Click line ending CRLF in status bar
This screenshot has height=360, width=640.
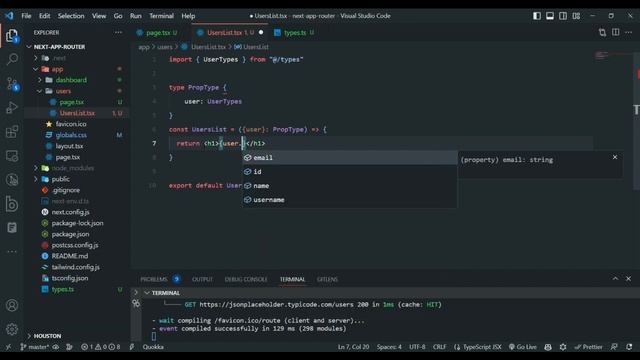pos(439,347)
